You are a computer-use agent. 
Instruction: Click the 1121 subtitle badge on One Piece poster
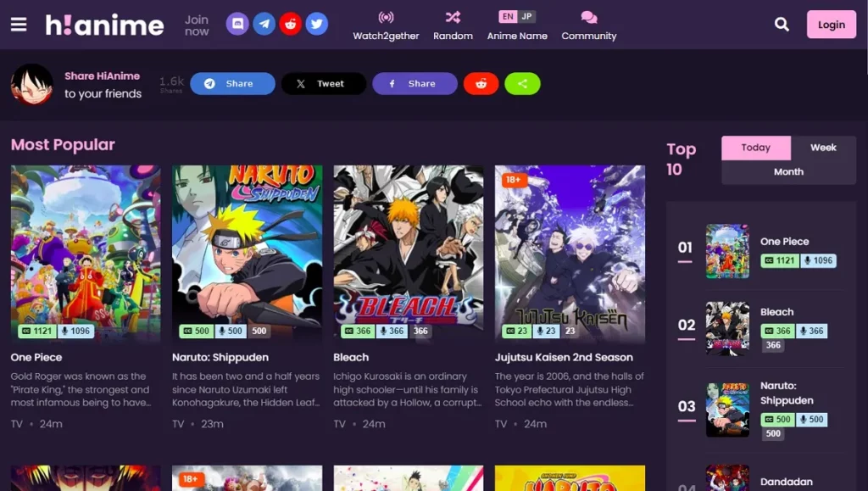tap(37, 331)
